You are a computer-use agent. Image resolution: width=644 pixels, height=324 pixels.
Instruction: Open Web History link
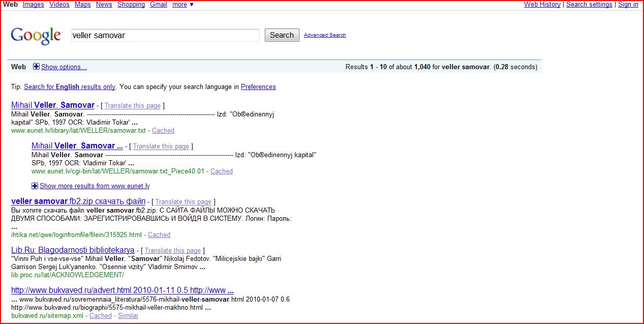[542, 5]
